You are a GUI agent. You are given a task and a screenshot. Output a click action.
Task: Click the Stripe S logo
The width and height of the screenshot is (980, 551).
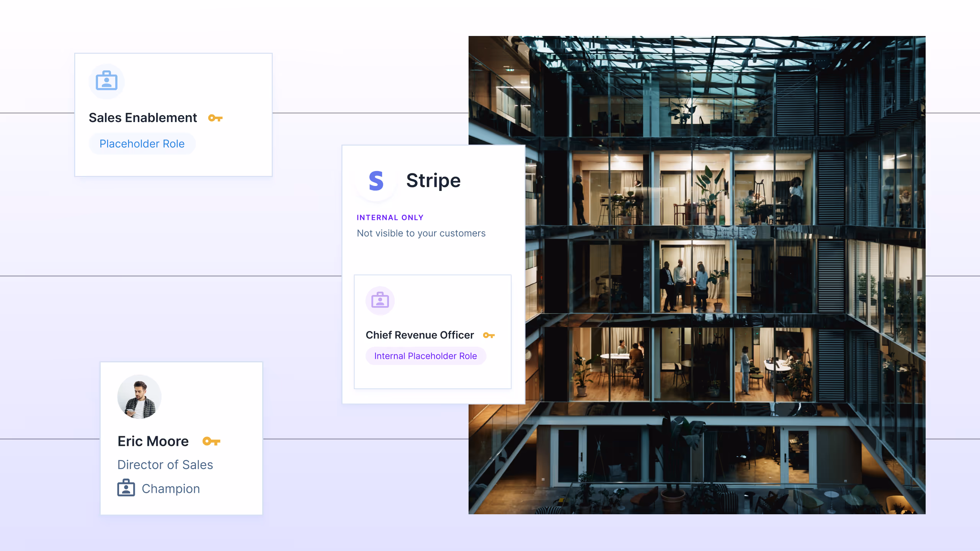(376, 181)
